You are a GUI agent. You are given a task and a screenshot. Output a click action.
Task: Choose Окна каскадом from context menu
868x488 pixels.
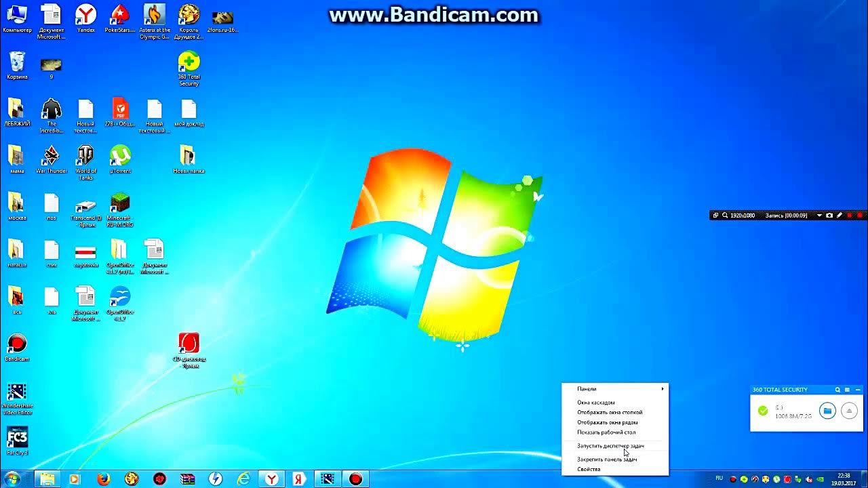pos(615,403)
